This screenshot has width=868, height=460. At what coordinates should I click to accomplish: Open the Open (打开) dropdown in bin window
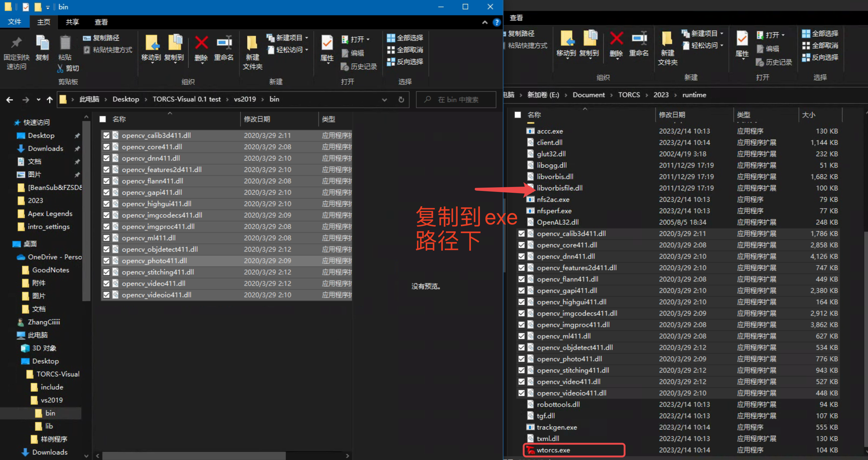[x=356, y=39]
